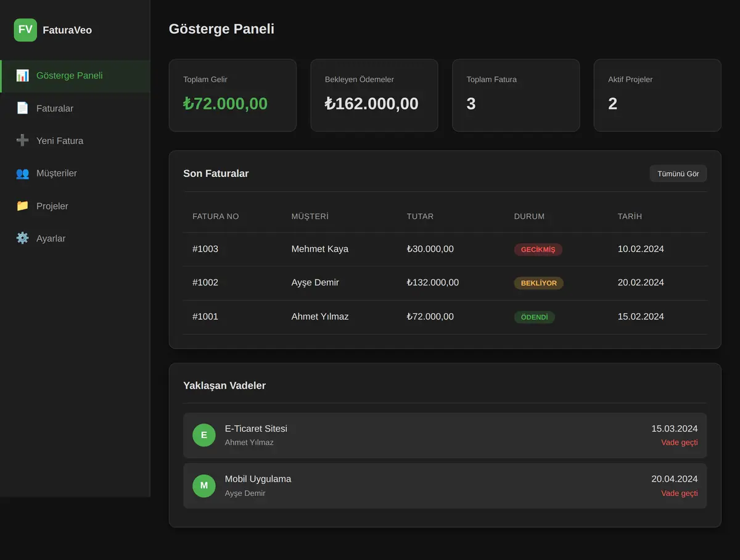Click the Tümünü Gör button
This screenshot has width=740, height=560.
678,174
